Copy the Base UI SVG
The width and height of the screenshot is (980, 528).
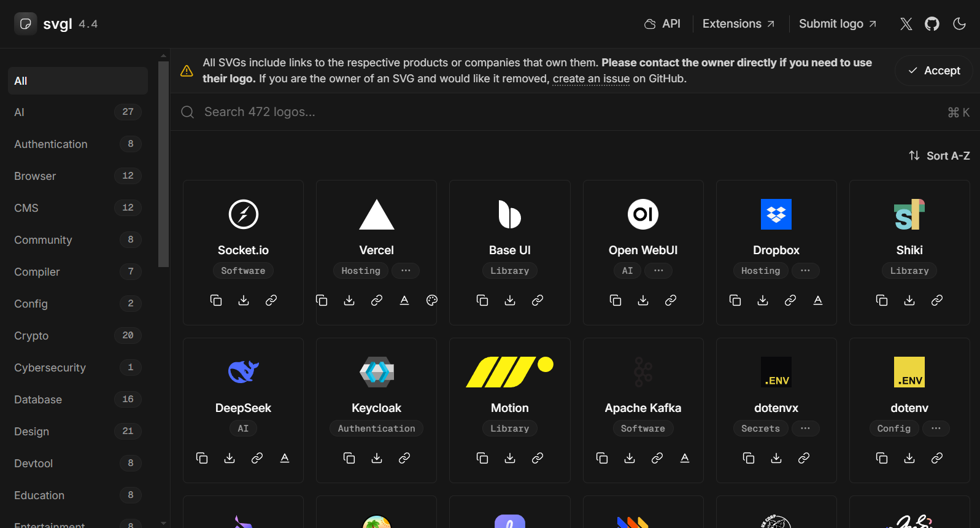point(482,300)
